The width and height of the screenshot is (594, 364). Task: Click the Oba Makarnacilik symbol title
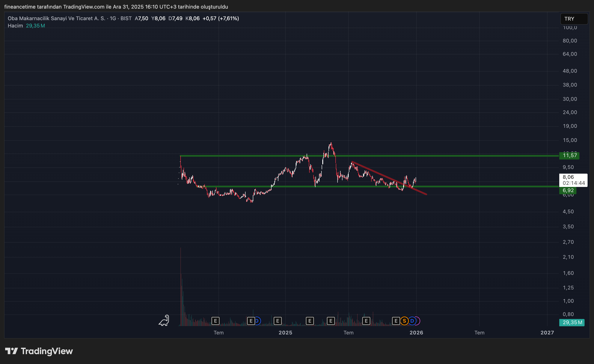click(56, 18)
